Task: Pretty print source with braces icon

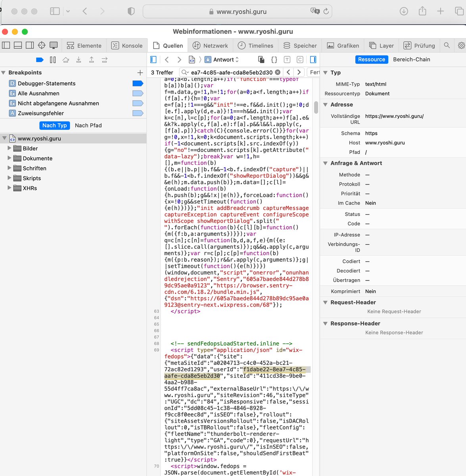Action: click(274, 59)
